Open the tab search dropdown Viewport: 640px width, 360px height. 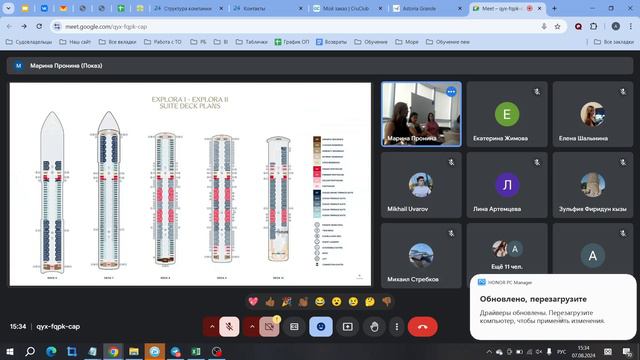pos(8,8)
